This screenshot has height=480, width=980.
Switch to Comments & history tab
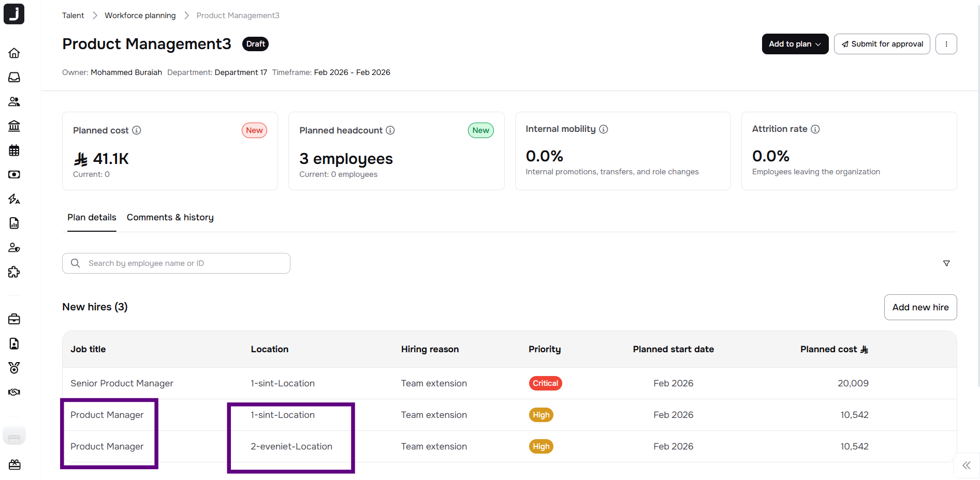(170, 218)
